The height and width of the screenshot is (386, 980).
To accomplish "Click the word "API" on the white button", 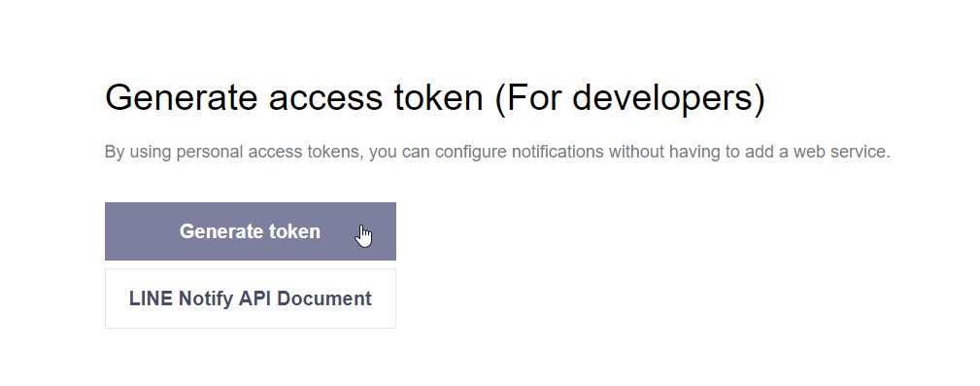I will pos(255,298).
